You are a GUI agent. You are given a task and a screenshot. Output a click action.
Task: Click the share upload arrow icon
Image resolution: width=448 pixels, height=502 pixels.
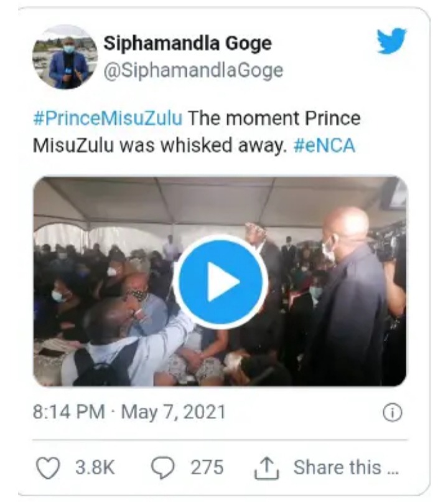coord(266,468)
